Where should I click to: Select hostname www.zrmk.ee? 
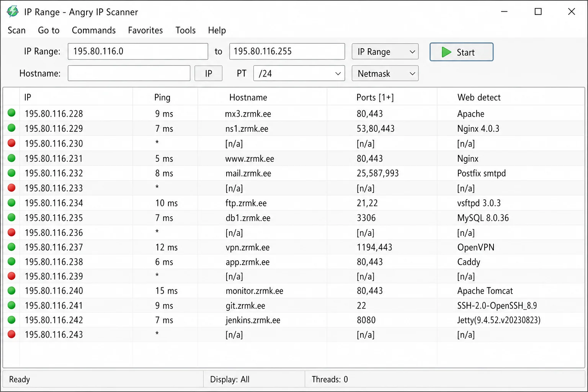click(250, 158)
